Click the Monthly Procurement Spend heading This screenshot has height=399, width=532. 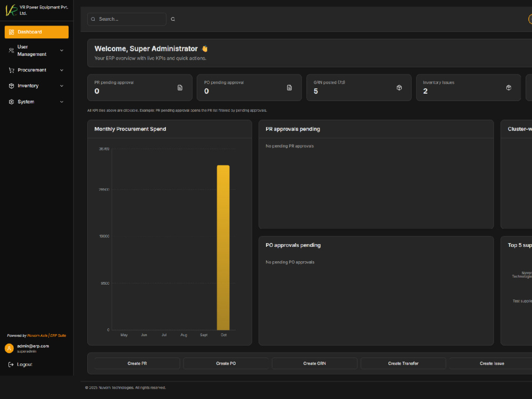(x=130, y=129)
